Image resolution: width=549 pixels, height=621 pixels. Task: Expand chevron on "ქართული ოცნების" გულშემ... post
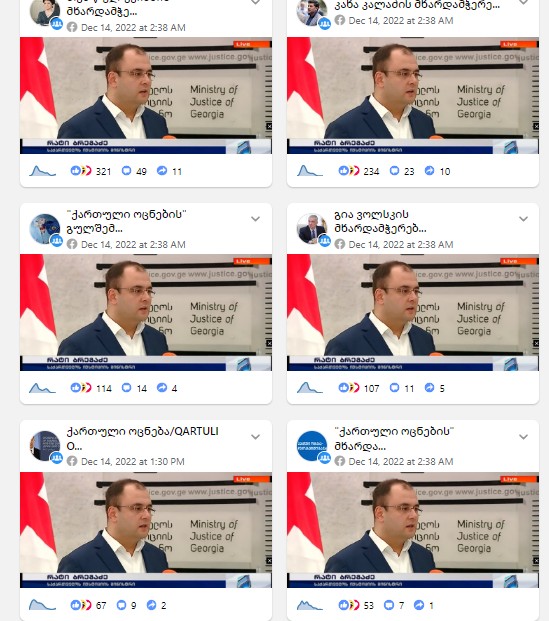click(255, 219)
